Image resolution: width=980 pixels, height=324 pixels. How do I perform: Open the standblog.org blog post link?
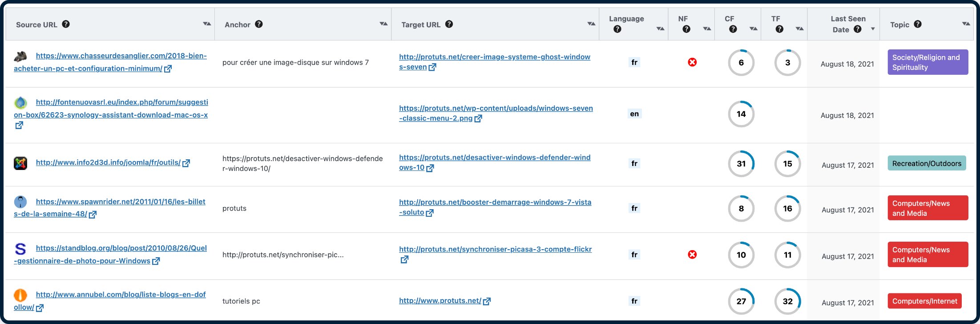click(110, 255)
